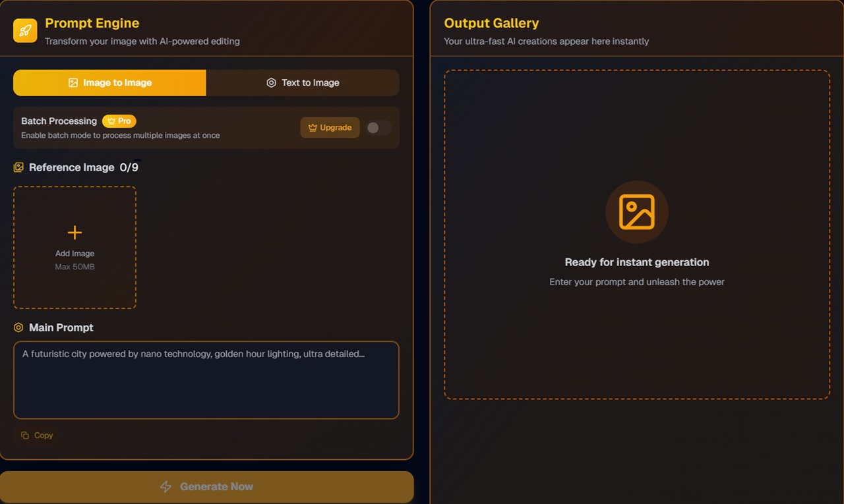Click the Upgrade button
The image size is (844, 504).
click(x=330, y=128)
